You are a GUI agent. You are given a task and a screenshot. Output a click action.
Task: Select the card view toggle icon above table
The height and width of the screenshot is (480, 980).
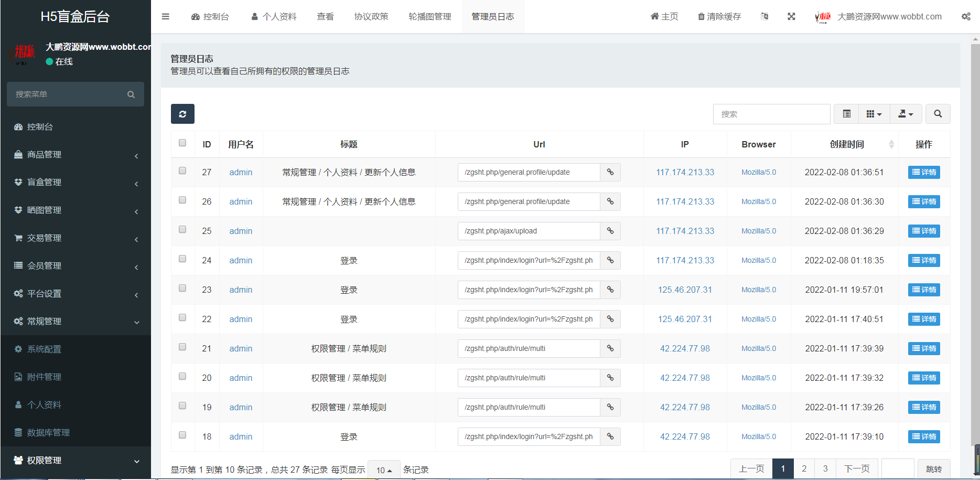[x=846, y=114]
